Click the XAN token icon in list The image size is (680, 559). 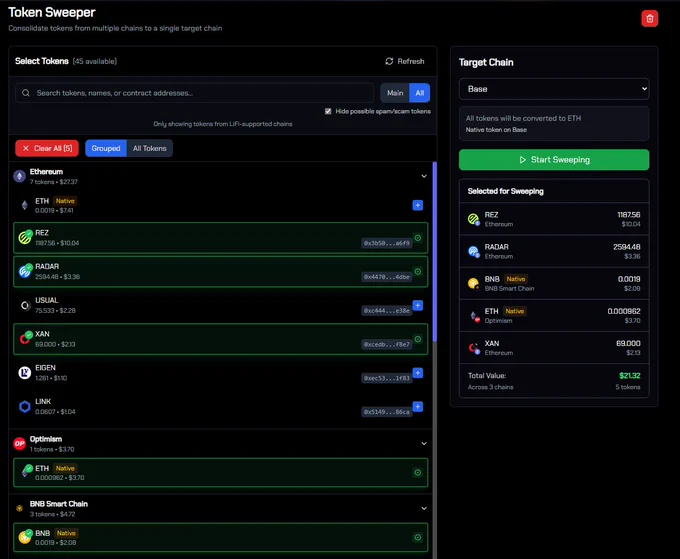(x=25, y=339)
